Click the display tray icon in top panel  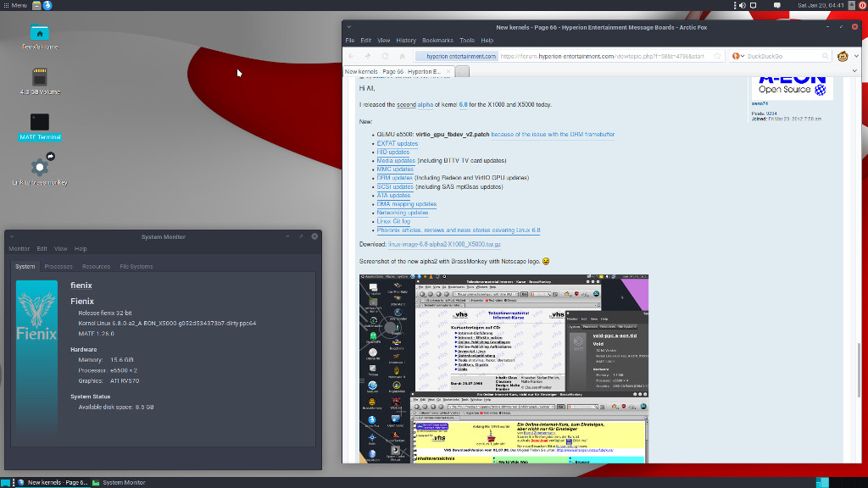754,6
